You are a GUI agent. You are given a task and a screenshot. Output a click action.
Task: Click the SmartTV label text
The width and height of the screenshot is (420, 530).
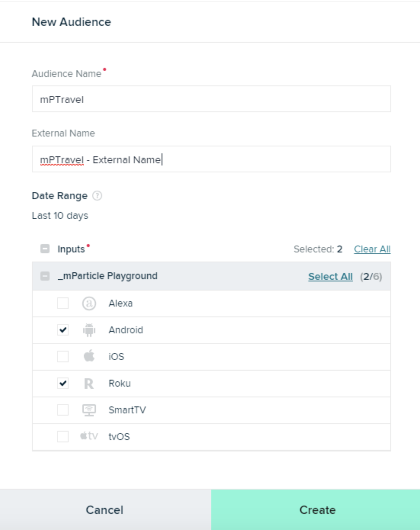pyautogui.click(x=127, y=410)
